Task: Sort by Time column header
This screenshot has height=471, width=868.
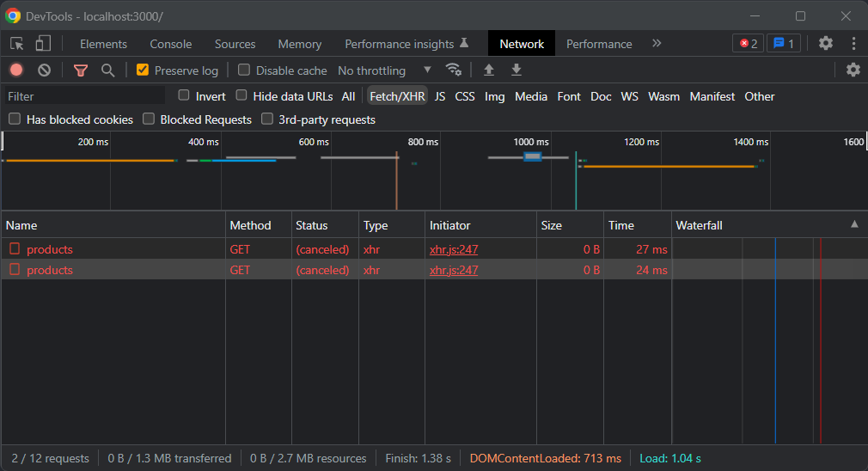Action: pos(638,225)
